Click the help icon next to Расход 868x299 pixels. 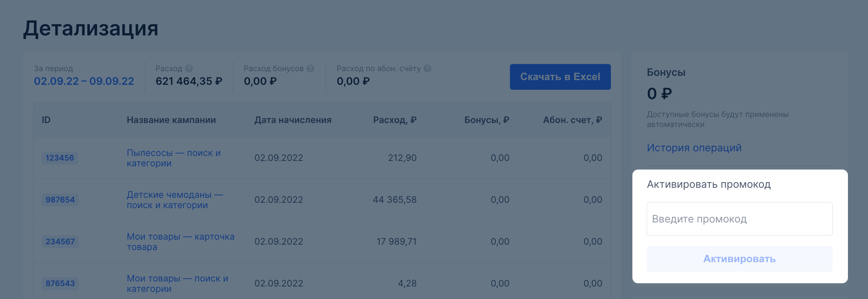[189, 68]
